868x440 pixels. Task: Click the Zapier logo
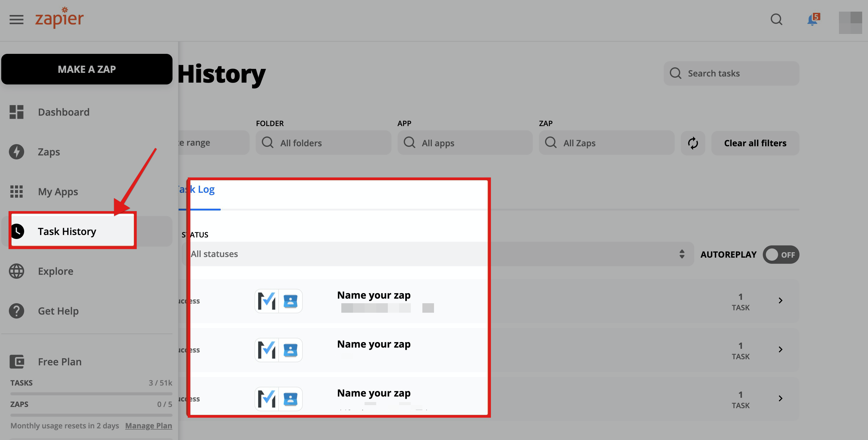point(59,18)
